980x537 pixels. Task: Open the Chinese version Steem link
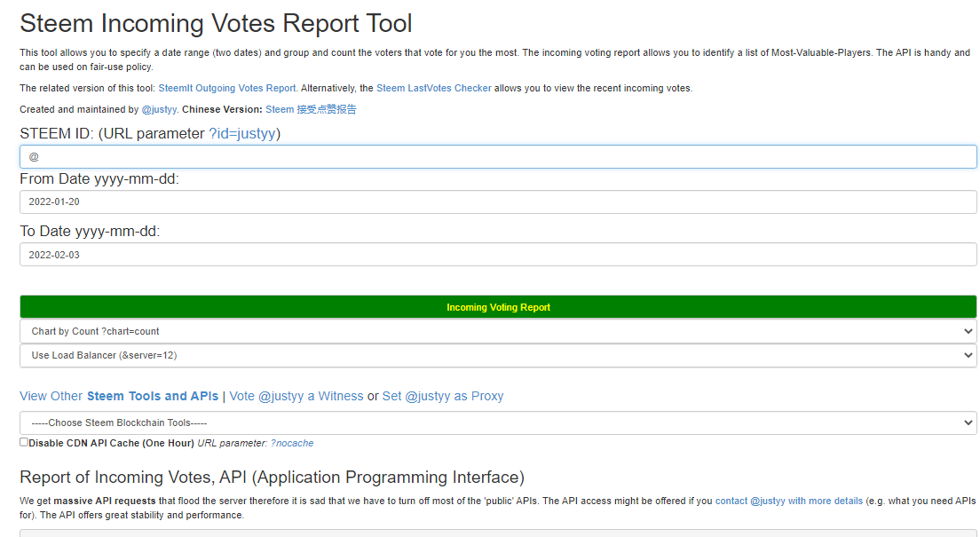tap(311, 109)
